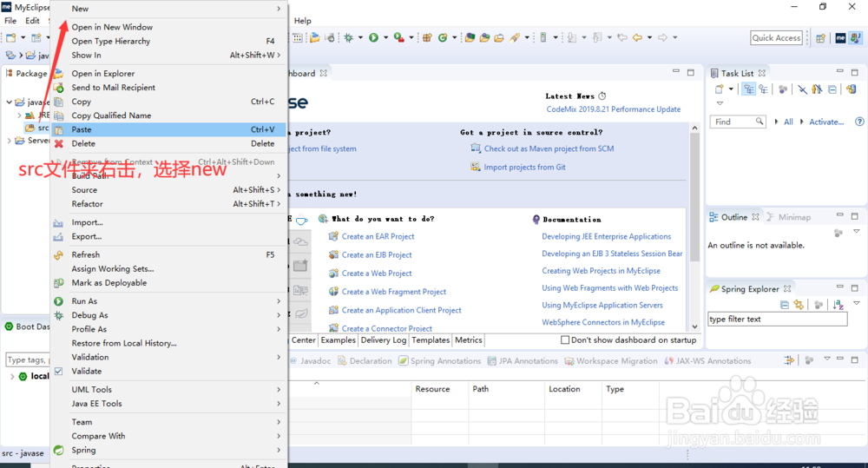
Task: Click the yellow Back navigation arrow
Action: pos(638,37)
